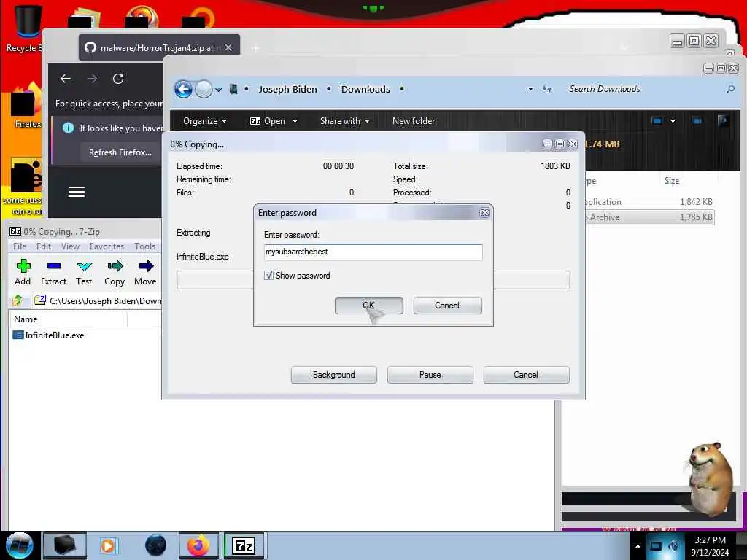747x560 pixels.
Task: Close the HorrorTrojan4.zip Firefox tab
Action: point(228,47)
